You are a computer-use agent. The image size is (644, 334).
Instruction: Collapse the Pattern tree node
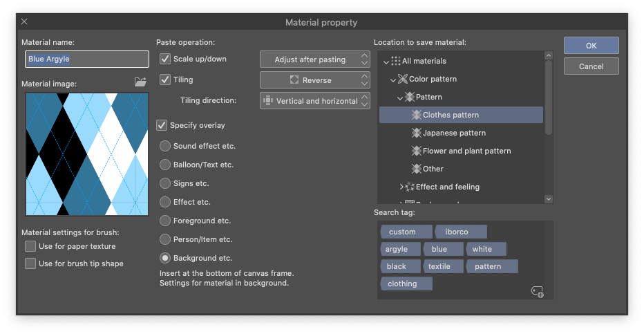(x=400, y=98)
